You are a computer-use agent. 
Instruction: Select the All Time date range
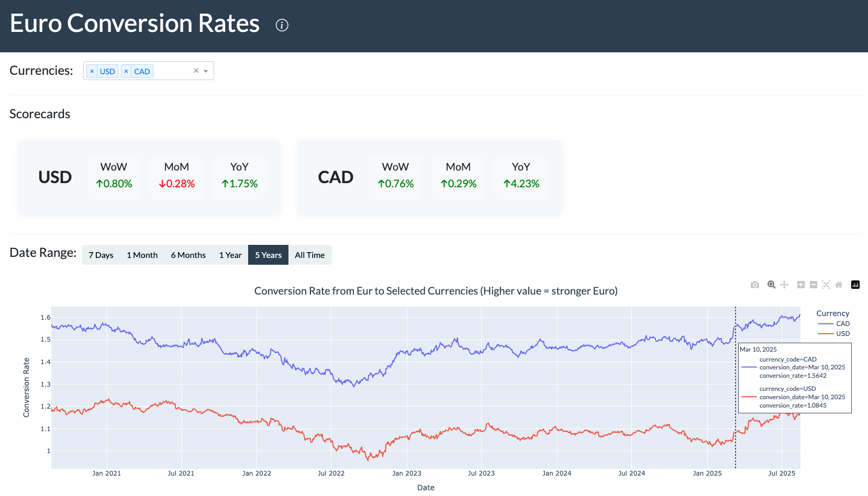[x=310, y=255]
